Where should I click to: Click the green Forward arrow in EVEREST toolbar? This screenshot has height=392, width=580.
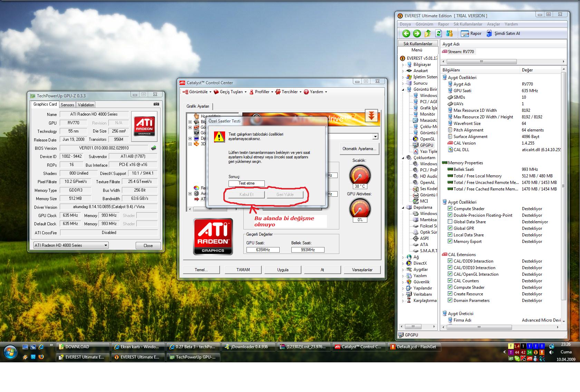coord(417,33)
